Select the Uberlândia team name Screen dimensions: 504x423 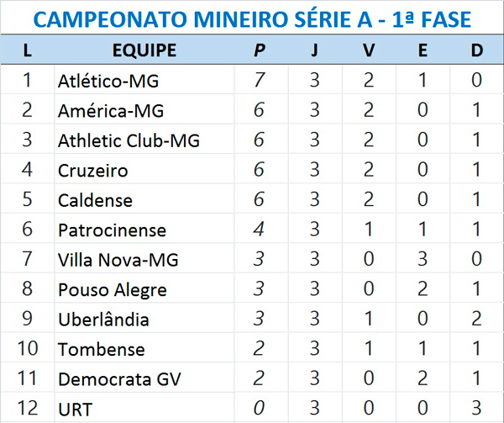coord(103,320)
